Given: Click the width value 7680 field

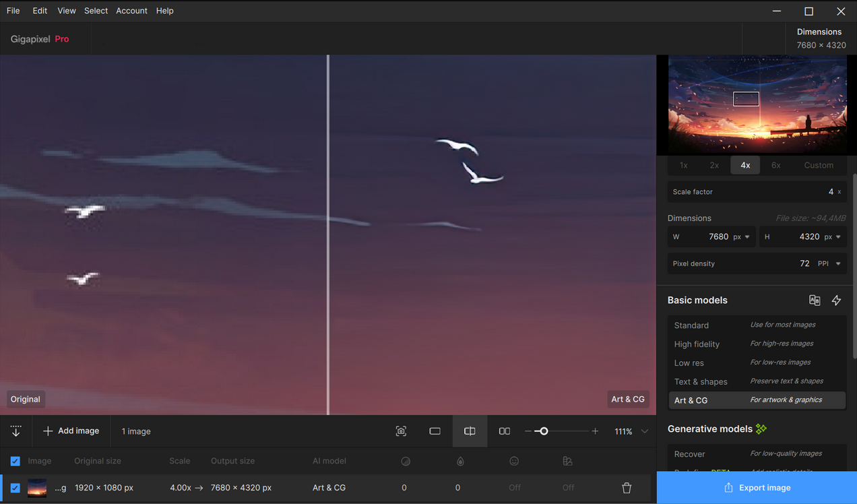Looking at the screenshot, I should (x=718, y=237).
